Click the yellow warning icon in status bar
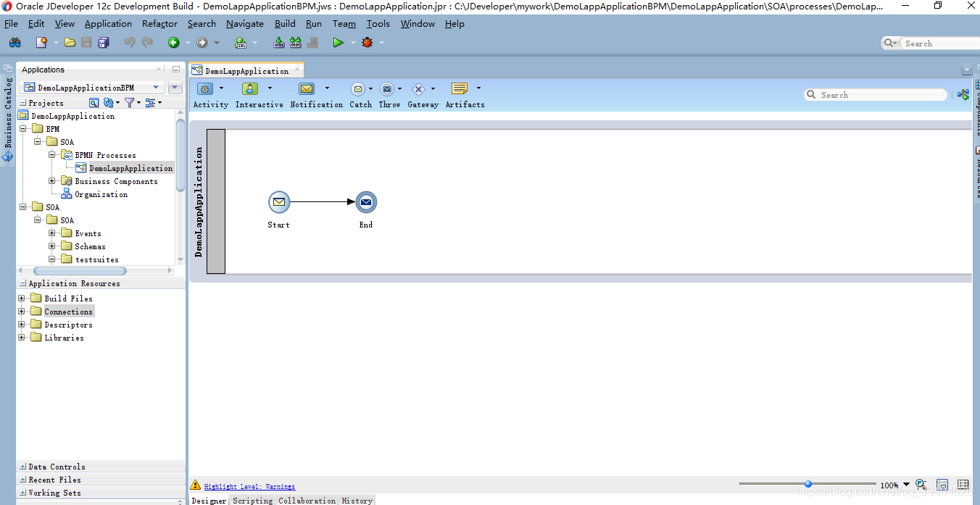980x505 pixels. click(x=195, y=485)
